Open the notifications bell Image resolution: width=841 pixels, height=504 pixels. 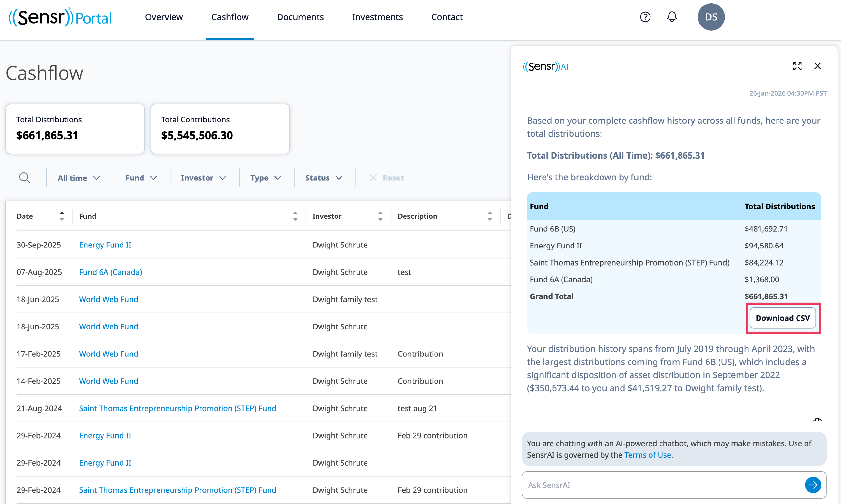pyautogui.click(x=672, y=17)
